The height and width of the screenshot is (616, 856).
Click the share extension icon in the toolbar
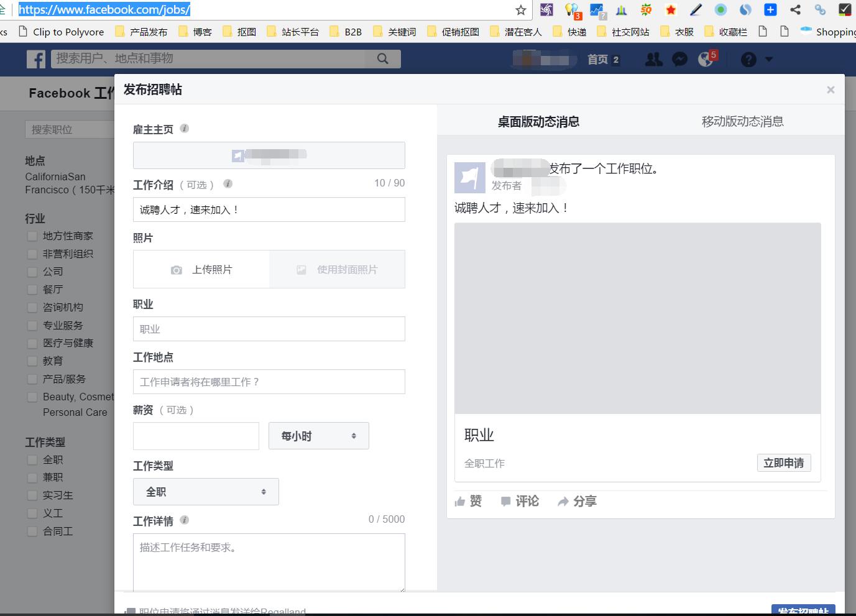[x=795, y=9]
